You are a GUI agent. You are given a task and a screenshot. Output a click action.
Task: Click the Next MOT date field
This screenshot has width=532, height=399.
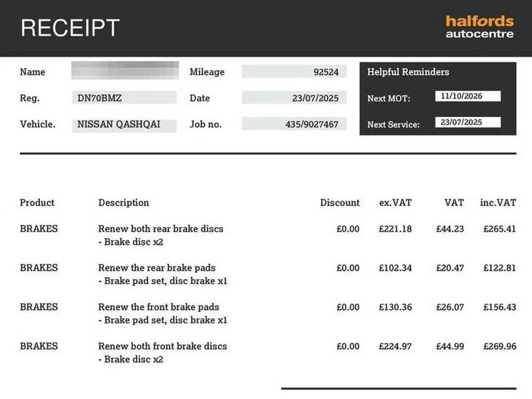(468, 96)
